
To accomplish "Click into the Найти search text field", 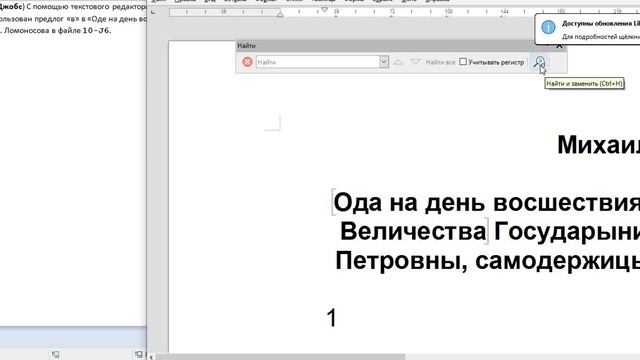I will coord(318,62).
